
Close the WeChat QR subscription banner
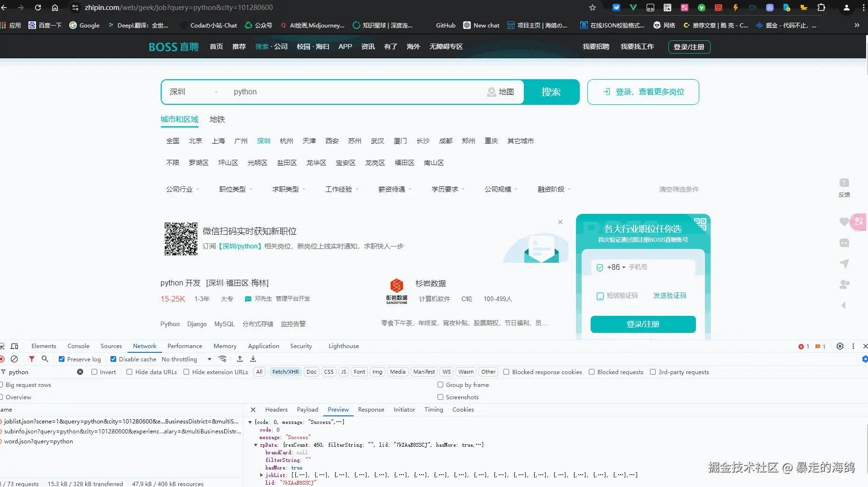pos(560,222)
